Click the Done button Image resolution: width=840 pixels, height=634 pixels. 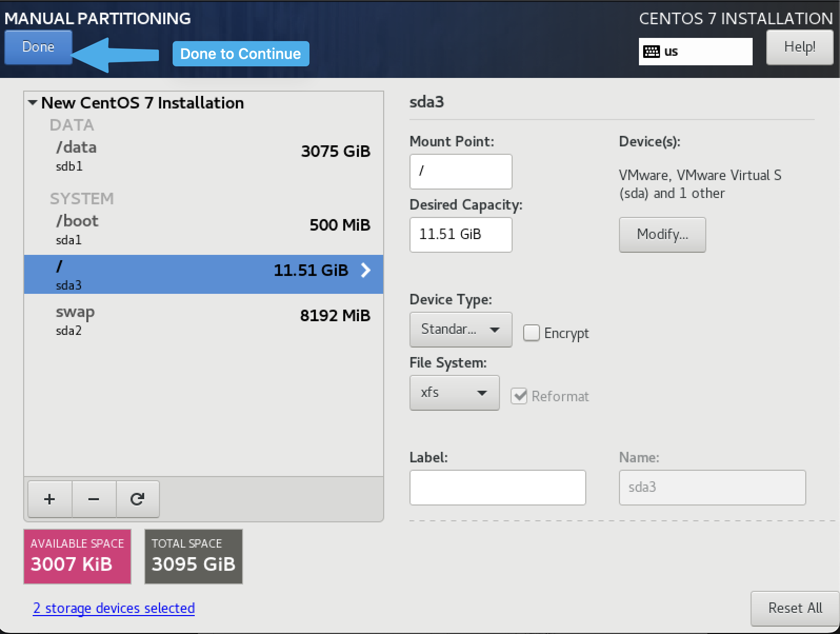point(38,47)
